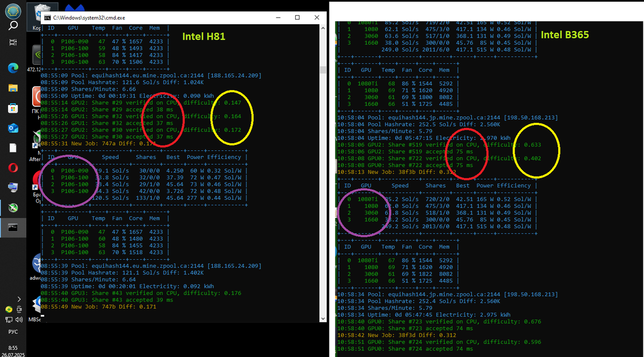644x357 pixels.
Task: Open cmd.exe title bar system menu icon
Action: (x=47, y=18)
